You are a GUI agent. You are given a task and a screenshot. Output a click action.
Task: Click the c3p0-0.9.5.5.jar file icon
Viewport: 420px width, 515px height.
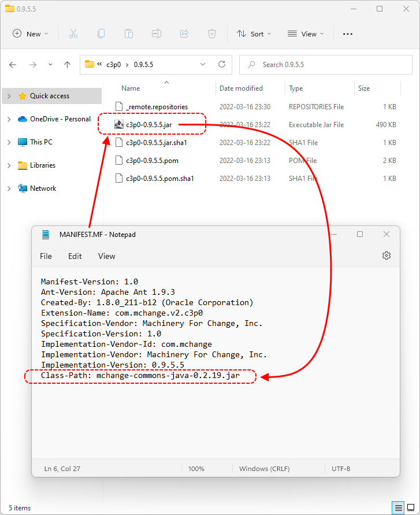(x=119, y=124)
